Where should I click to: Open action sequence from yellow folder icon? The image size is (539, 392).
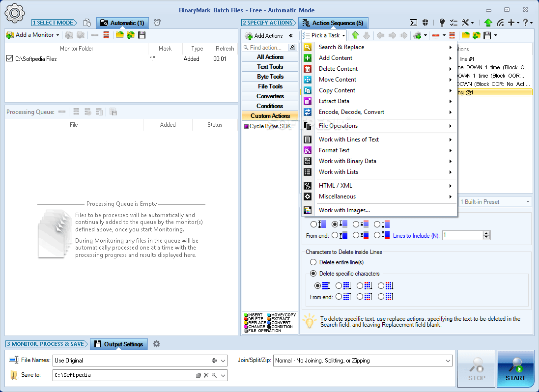click(465, 35)
